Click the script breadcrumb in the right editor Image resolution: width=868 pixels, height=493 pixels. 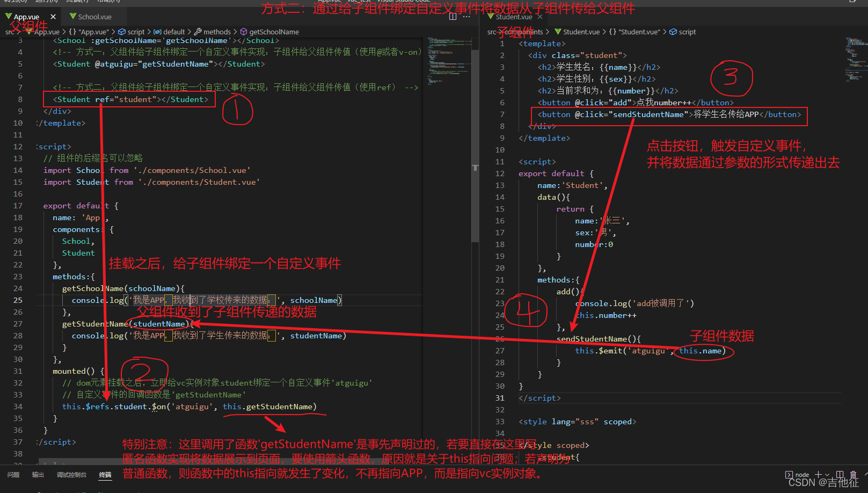[x=683, y=32]
